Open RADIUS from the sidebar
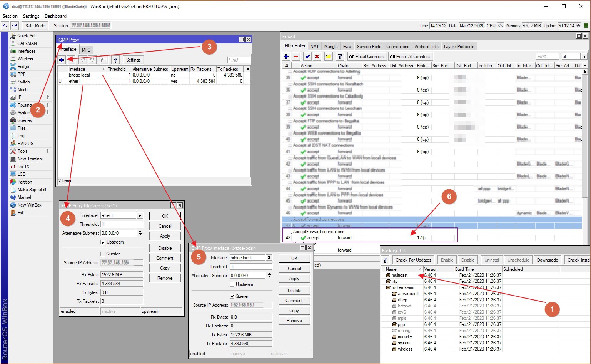Image resolution: width=591 pixels, height=364 pixels. tap(25, 144)
